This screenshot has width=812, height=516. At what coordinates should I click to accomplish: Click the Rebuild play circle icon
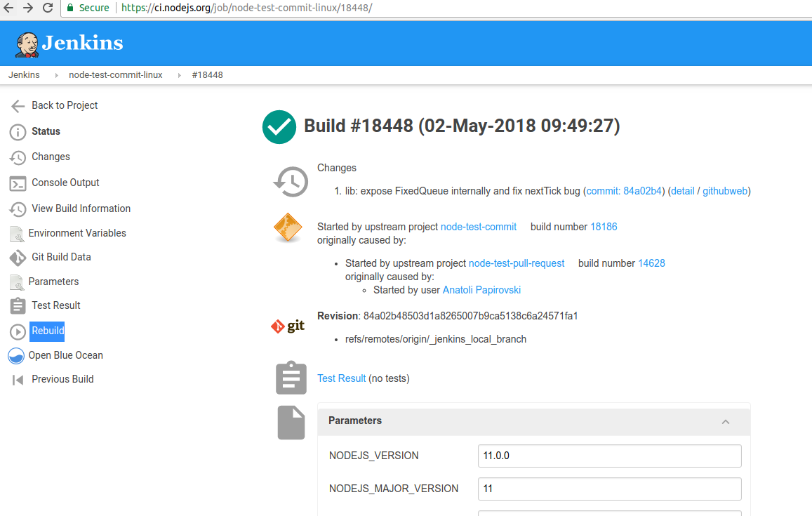pos(18,331)
